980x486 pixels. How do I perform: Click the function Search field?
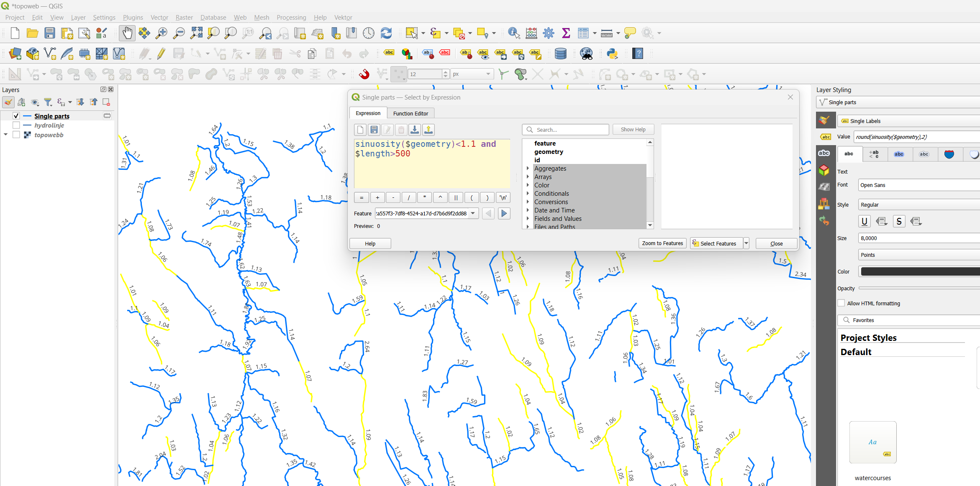pyautogui.click(x=565, y=130)
